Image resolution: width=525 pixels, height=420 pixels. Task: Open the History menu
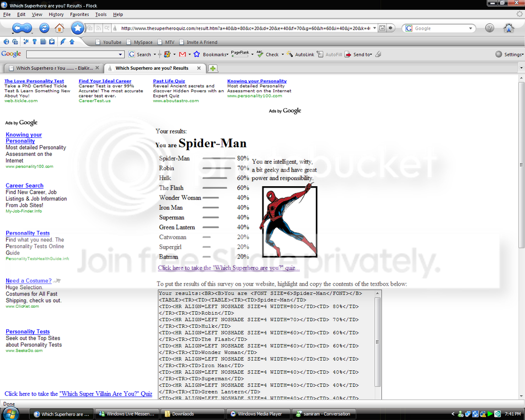pos(56,14)
